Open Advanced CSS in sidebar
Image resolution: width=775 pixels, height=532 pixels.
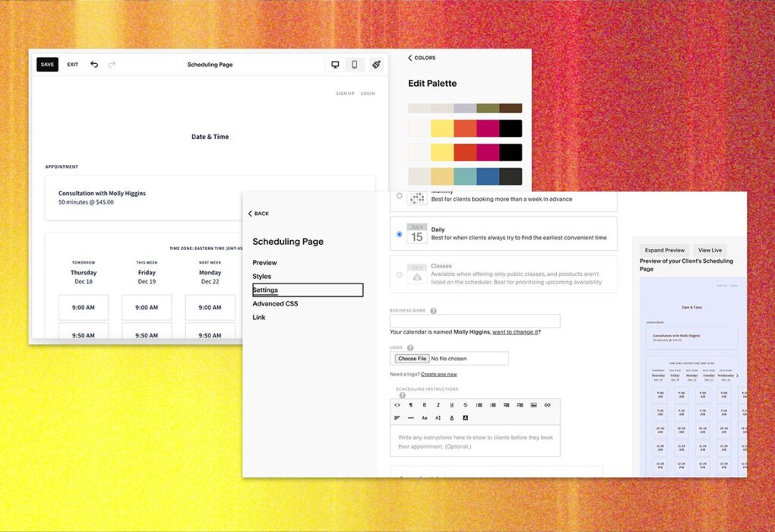(x=275, y=304)
